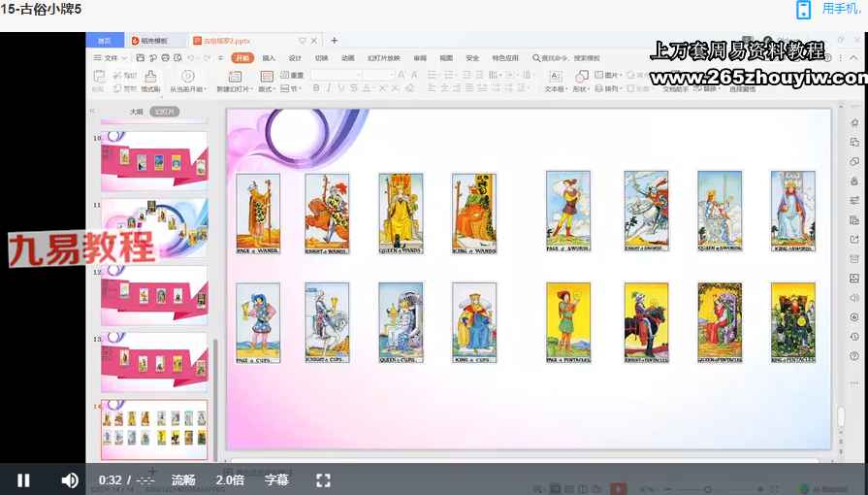This screenshot has width=868, height=495.
Task: Click the Knight of Swords card
Action: click(646, 211)
